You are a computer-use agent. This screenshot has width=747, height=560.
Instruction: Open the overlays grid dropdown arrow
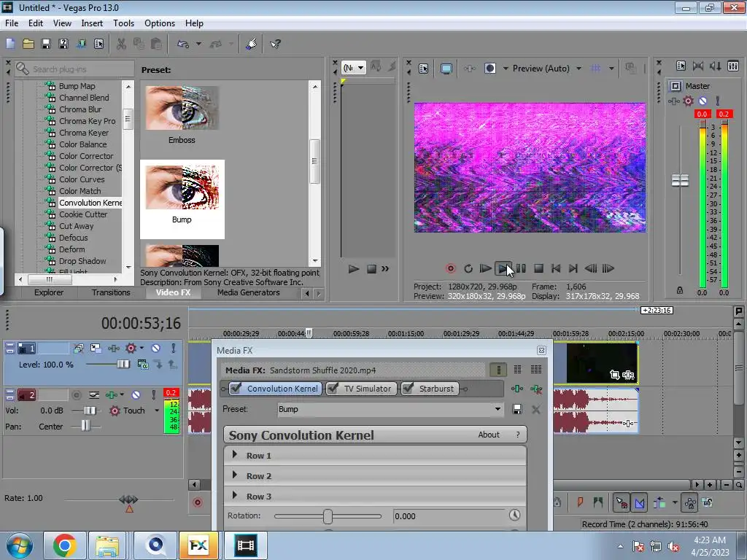click(x=611, y=69)
